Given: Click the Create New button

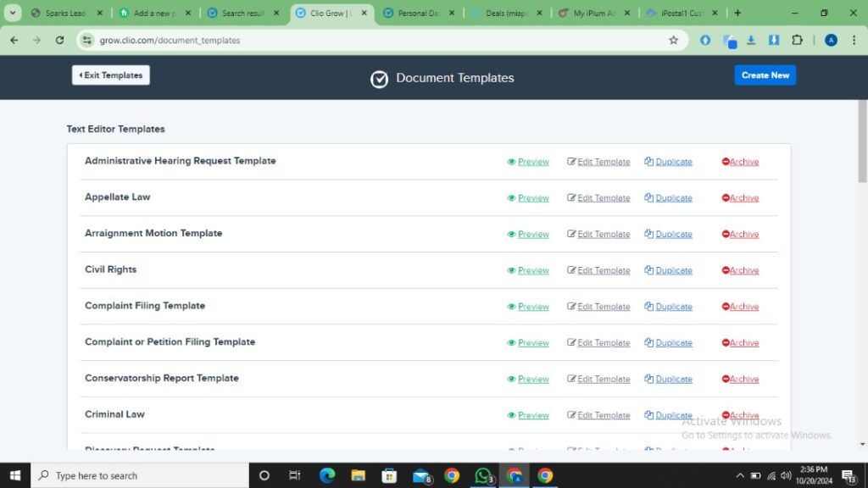Looking at the screenshot, I should [765, 75].
